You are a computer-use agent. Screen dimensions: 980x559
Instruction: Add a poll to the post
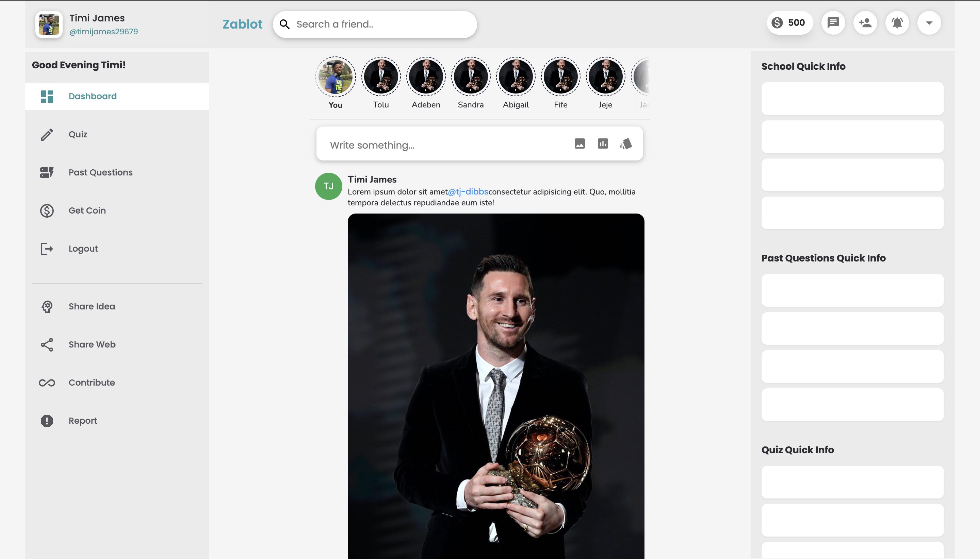[x=602, y=143]
